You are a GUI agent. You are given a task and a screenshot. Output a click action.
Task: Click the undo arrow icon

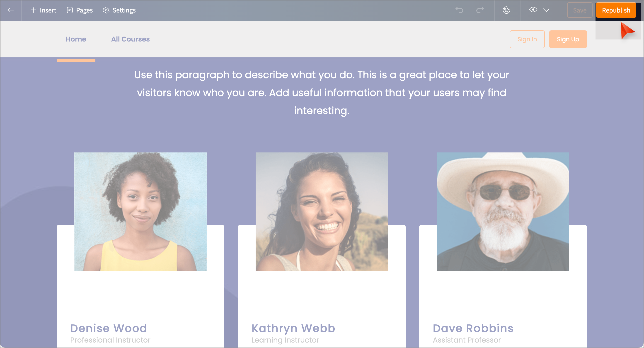click(459, 10)
